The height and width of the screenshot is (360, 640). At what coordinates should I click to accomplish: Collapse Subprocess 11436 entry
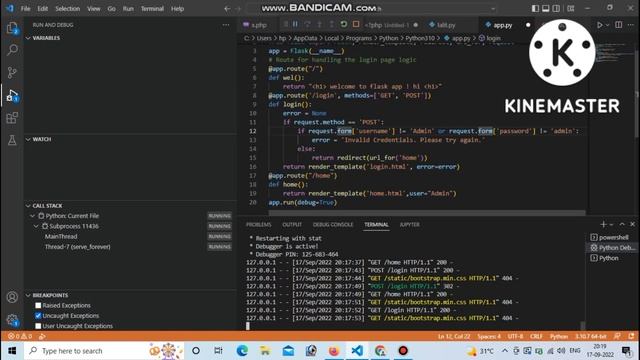coord(36,226)
